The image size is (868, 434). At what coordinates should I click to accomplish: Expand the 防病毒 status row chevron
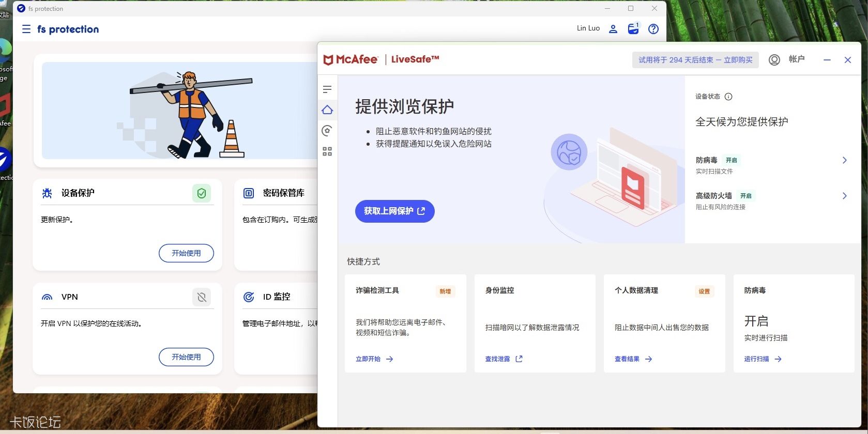coord(845,160)
